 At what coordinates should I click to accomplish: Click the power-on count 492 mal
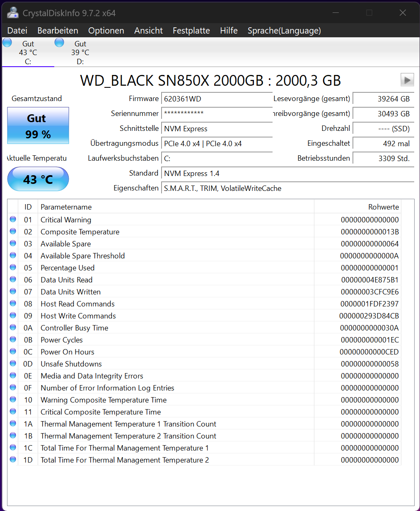(x=383, y=144)
